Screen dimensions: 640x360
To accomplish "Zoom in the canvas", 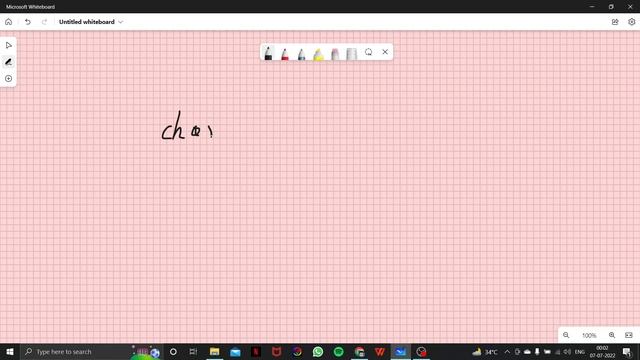I will [612, 335].
